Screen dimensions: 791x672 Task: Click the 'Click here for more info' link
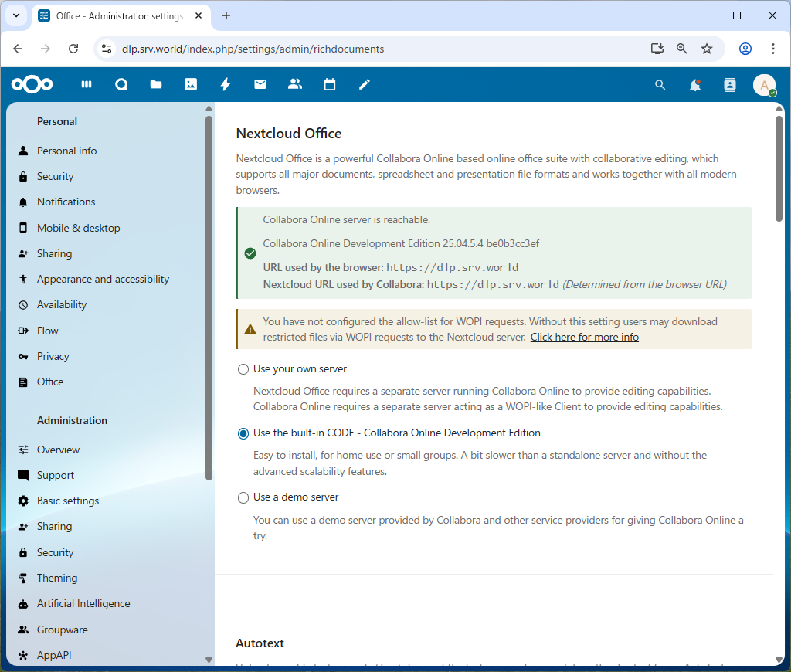(x=584, y=337)
